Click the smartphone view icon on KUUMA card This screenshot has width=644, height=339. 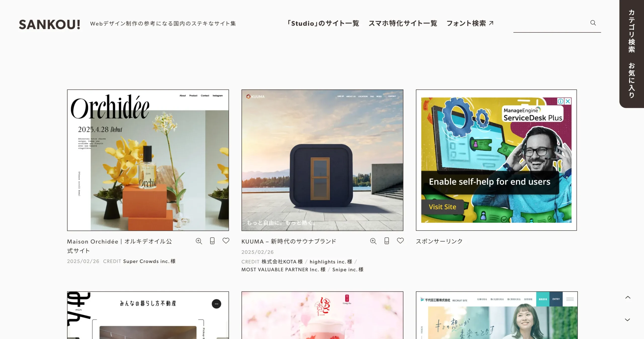click(387, 241)
